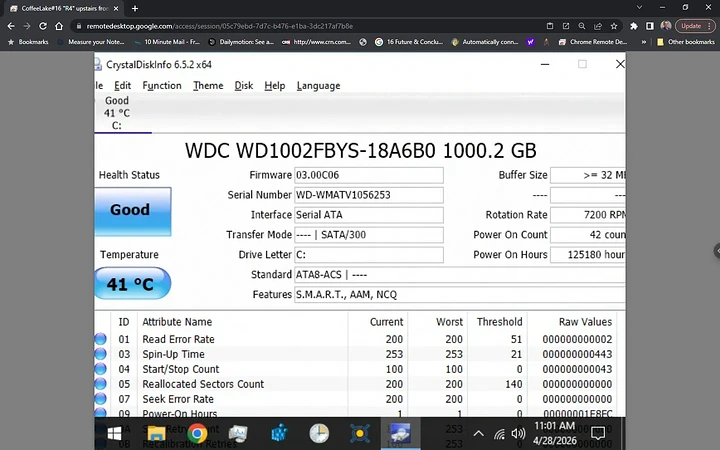Open network status in the remote system tray

tap(499, 433)
